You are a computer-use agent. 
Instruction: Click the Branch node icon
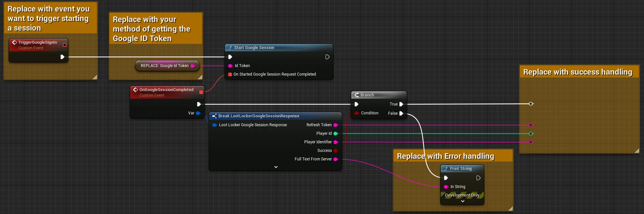[357, 95]
